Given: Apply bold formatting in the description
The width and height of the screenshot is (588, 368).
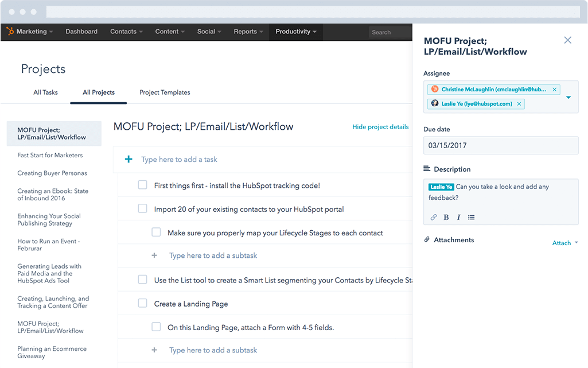Looking at the screenshot, I should [446, 218].
